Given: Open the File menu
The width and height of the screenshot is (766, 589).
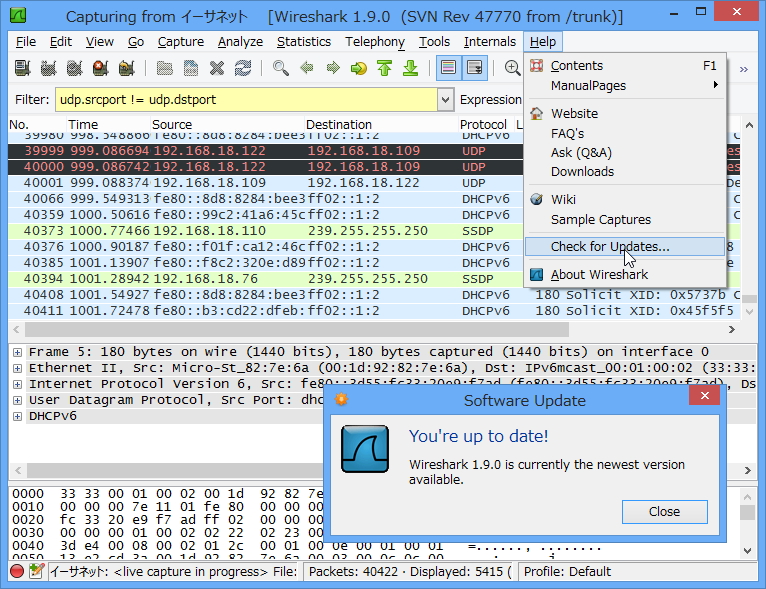Looking at the screenshot, I should tap(26, 42).
